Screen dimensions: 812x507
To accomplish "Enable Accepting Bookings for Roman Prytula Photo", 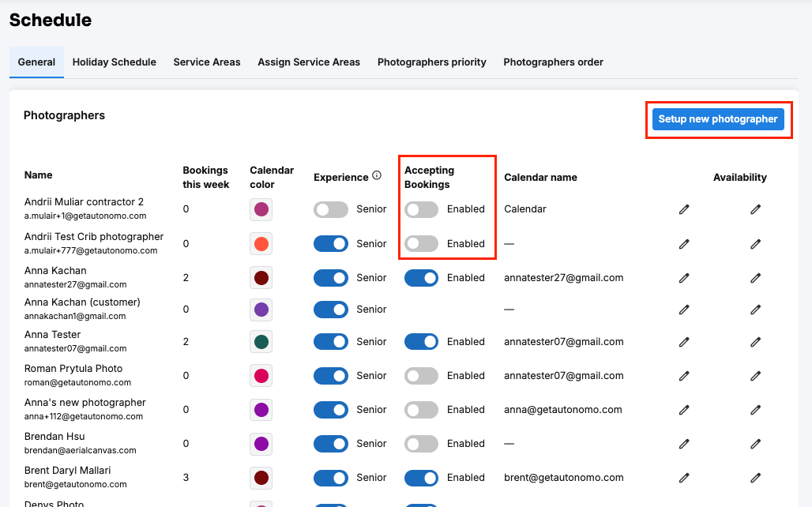I will (422, 376).
